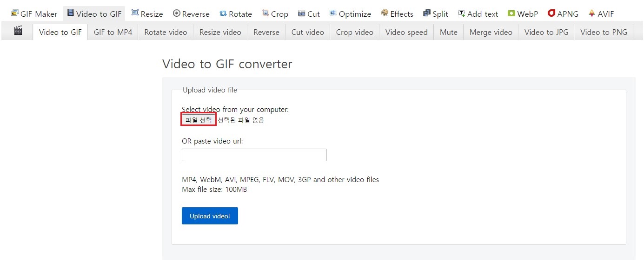
Task: Open the Resize tool menu item
Action: tap(147, 13)
